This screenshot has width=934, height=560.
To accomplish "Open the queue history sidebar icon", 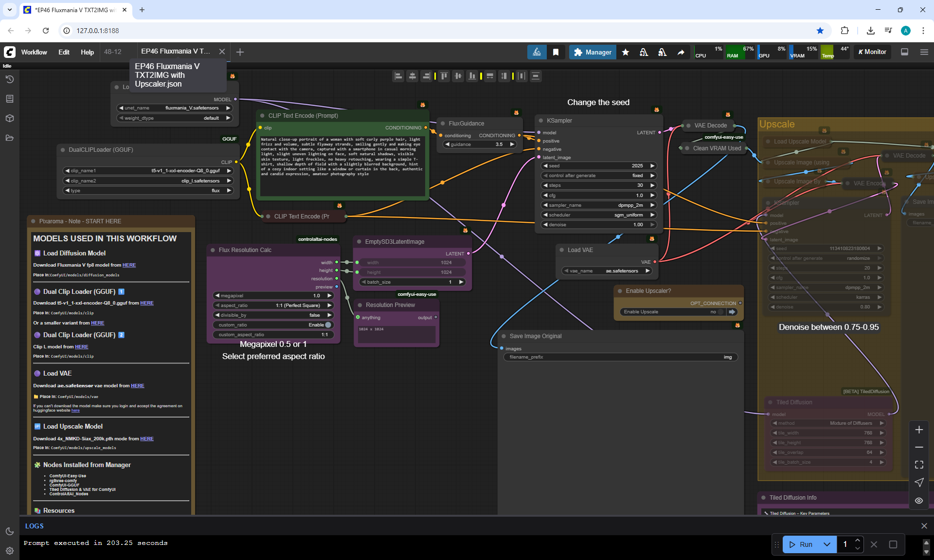I will click(x=10, y=79).
